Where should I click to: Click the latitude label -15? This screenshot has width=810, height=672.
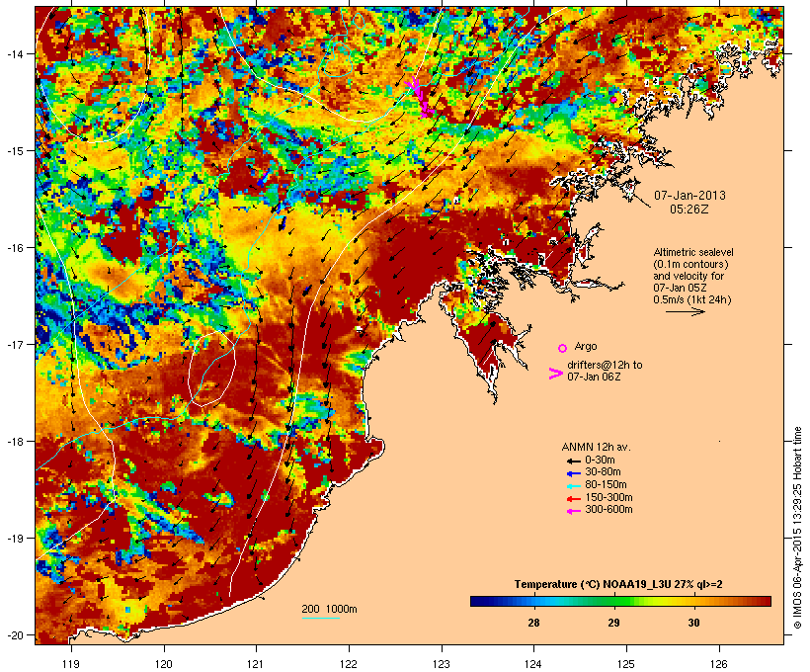[x=14, y=151]
